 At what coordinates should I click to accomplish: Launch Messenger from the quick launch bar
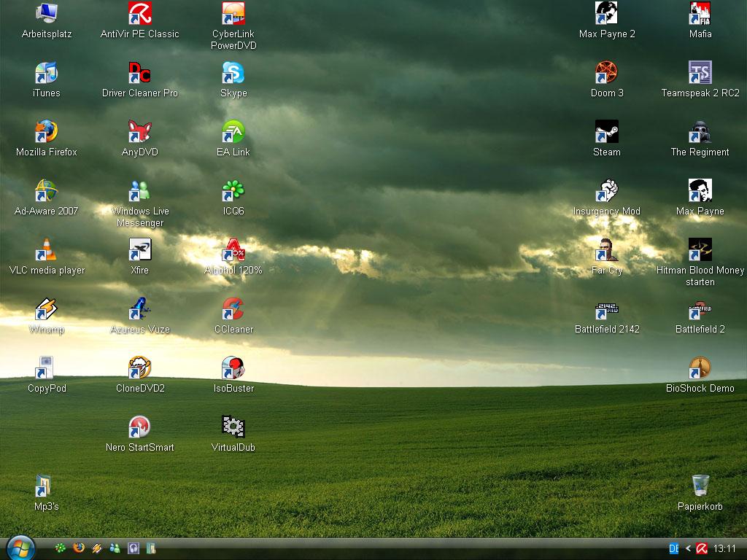point(115,548)
